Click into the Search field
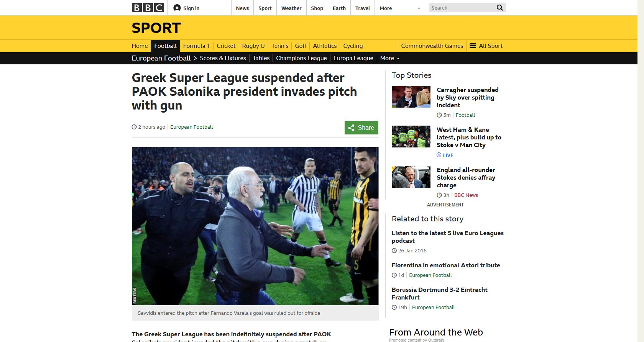Screen dimensions: 644x342 coord(462,8)
